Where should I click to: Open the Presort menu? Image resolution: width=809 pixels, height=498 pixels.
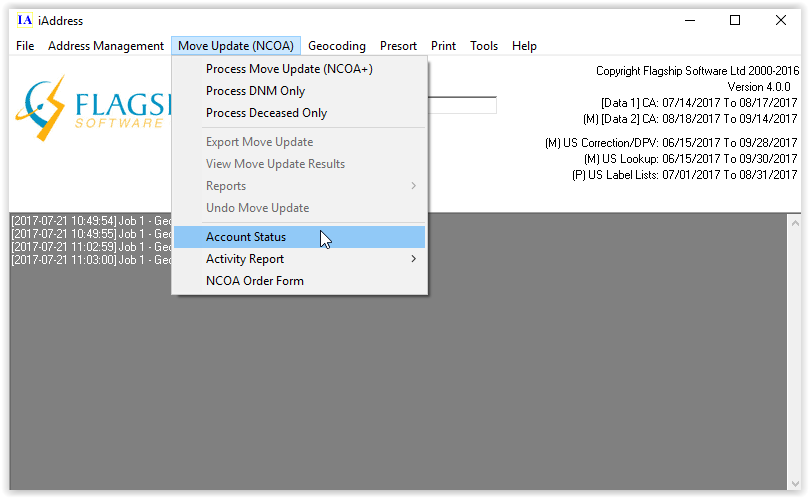398,46
